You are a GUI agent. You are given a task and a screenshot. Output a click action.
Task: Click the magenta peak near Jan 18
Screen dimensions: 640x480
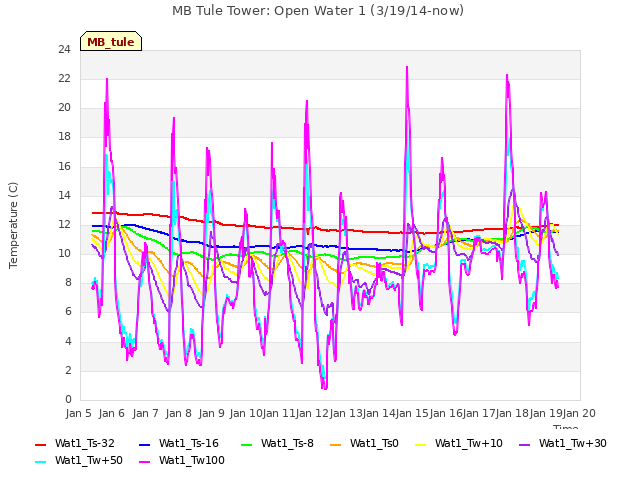507,76
